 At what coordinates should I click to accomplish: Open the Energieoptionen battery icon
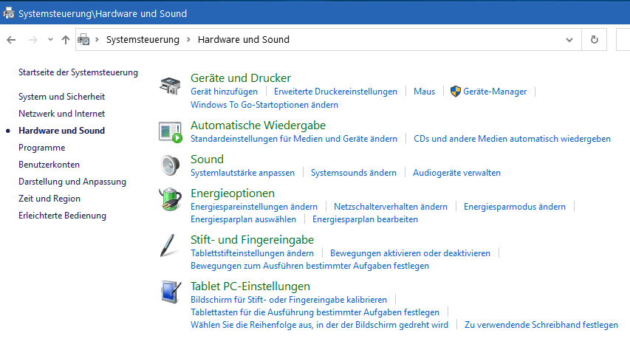tap(170, 199)
